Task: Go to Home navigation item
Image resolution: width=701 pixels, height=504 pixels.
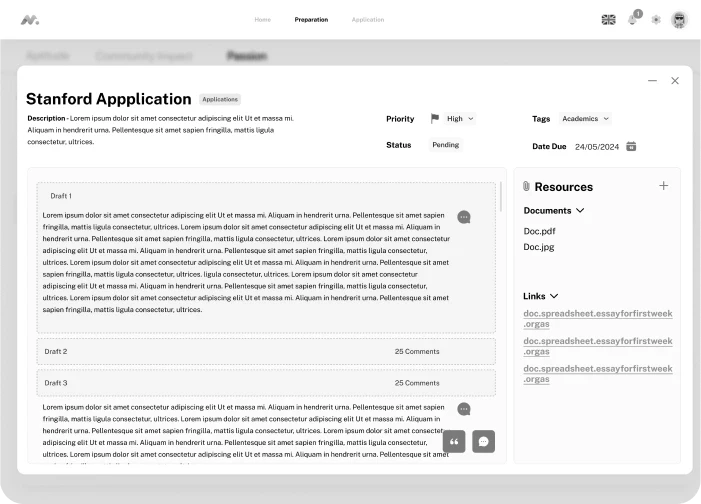Action: click(262, 20)
